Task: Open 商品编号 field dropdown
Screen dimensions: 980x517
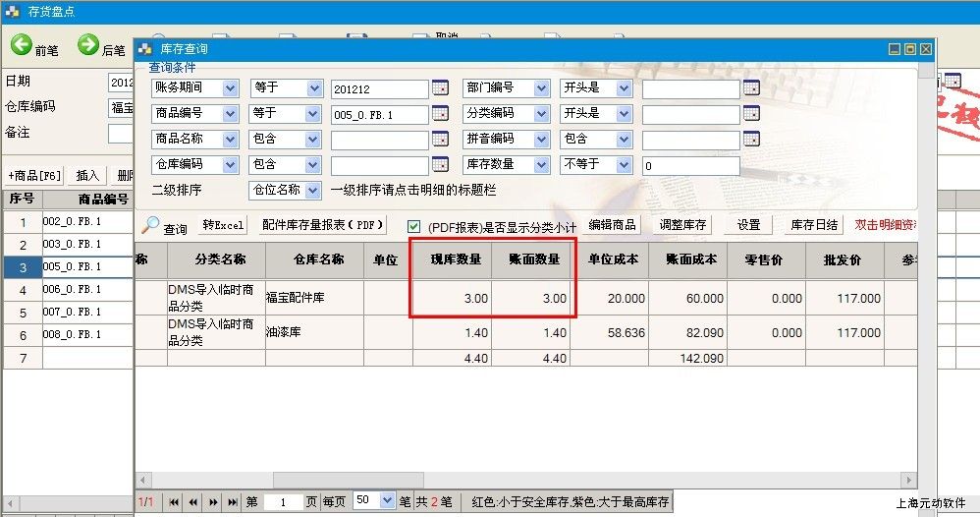Action: (x=230, y=114)
